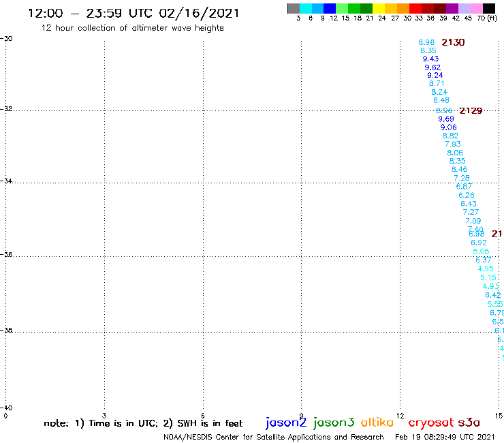Viewport: 504px width, 443px height.
Task: Click the 9.62 wave height value
Action: point(432,67)
